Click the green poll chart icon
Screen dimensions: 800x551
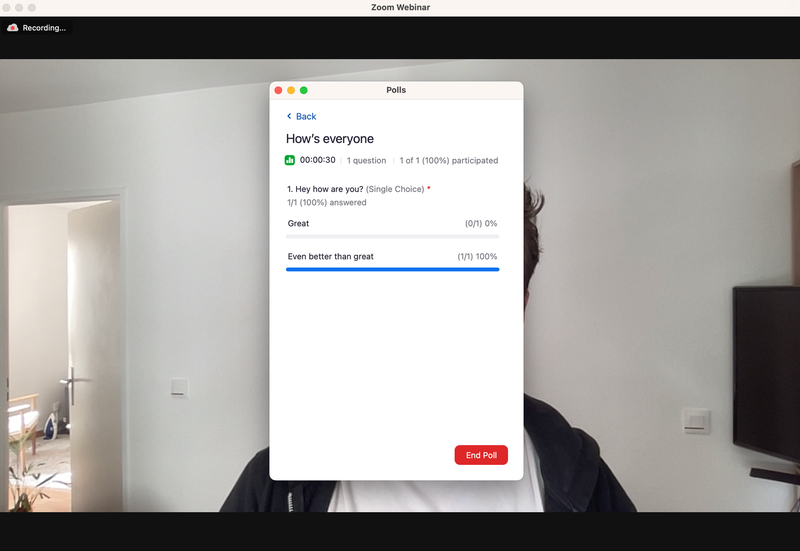pos(290,160)
